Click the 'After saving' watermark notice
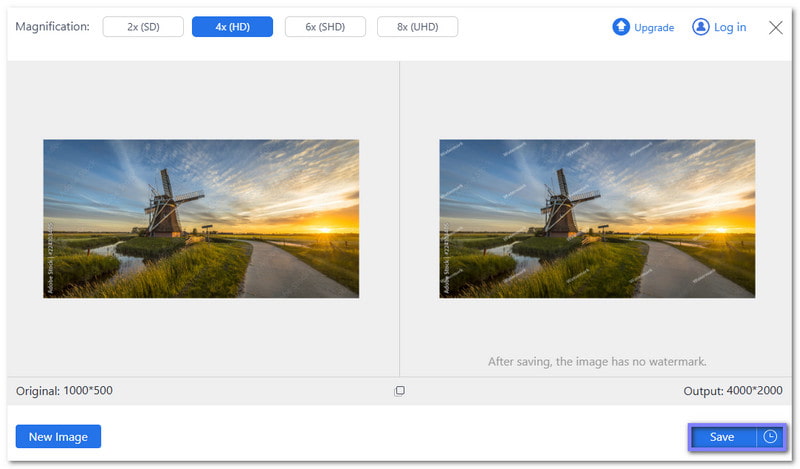The image size is (800, 469). (597, 361)
